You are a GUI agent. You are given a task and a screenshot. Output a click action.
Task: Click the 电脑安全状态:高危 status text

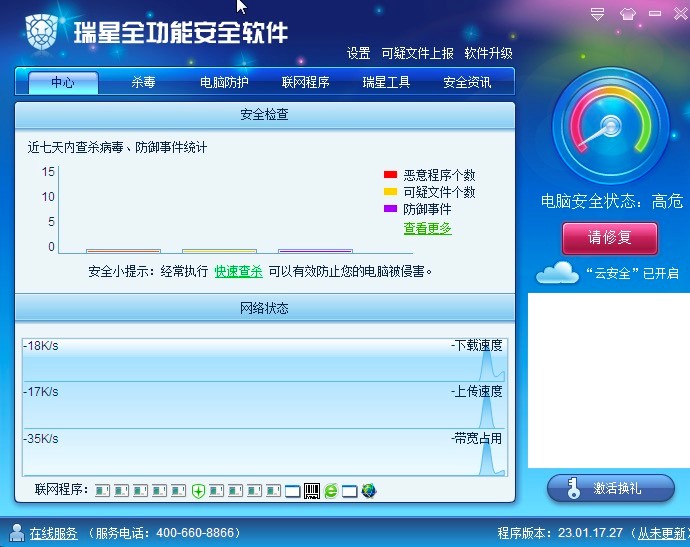tap(612, 201)
